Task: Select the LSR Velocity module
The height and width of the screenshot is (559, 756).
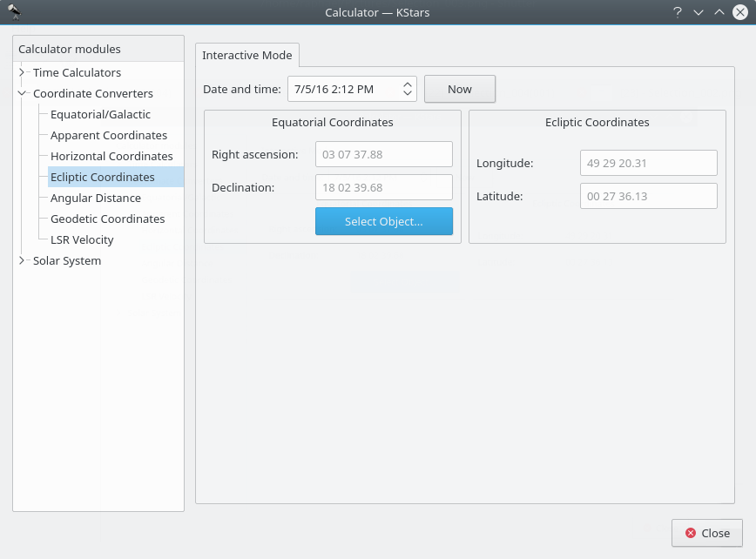Action: point(82,239)
